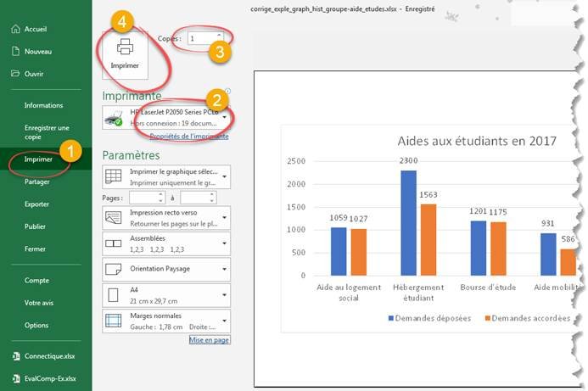Click the Ouvrir folder icon
588x391 pixels.
click(x=14, y=73)
